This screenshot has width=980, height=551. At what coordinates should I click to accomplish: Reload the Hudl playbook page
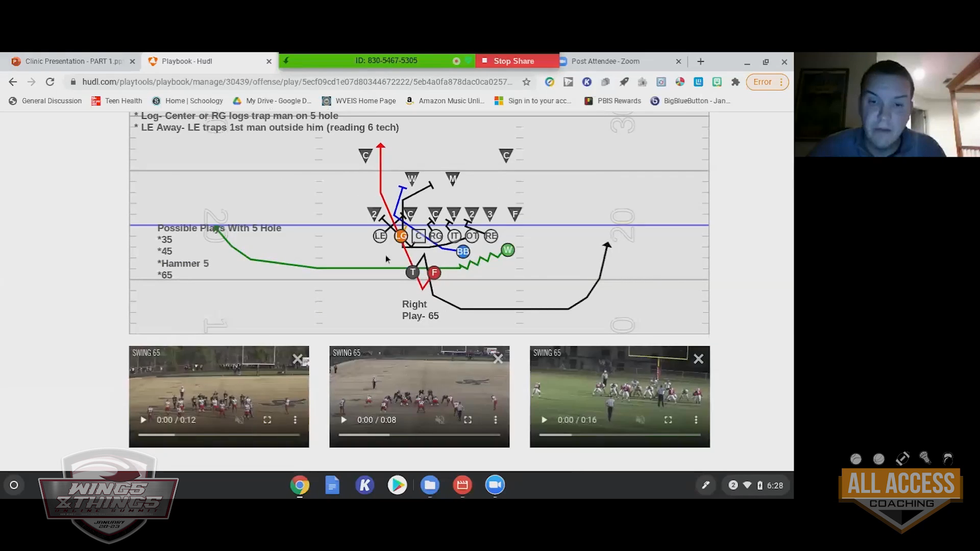[x=50, y=82]
